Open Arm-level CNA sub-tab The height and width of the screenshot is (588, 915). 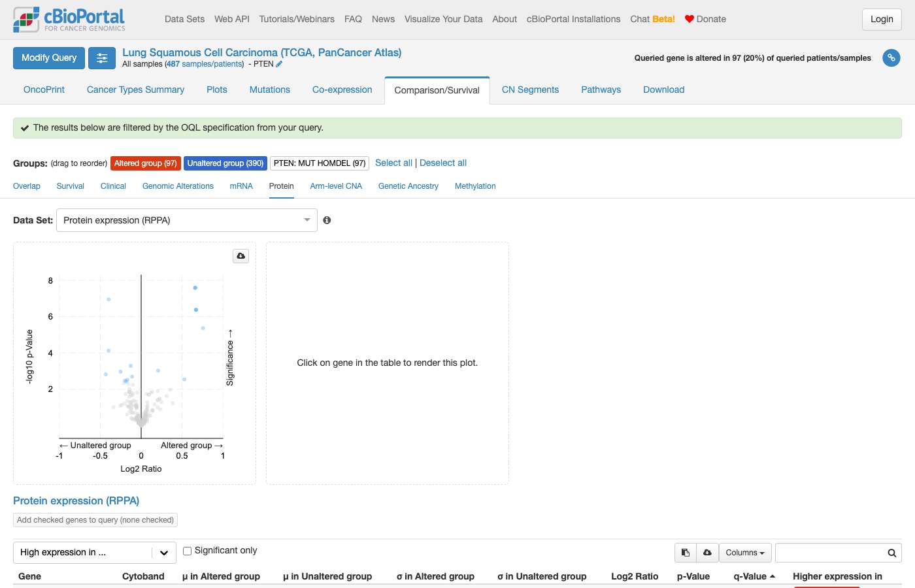336,186
